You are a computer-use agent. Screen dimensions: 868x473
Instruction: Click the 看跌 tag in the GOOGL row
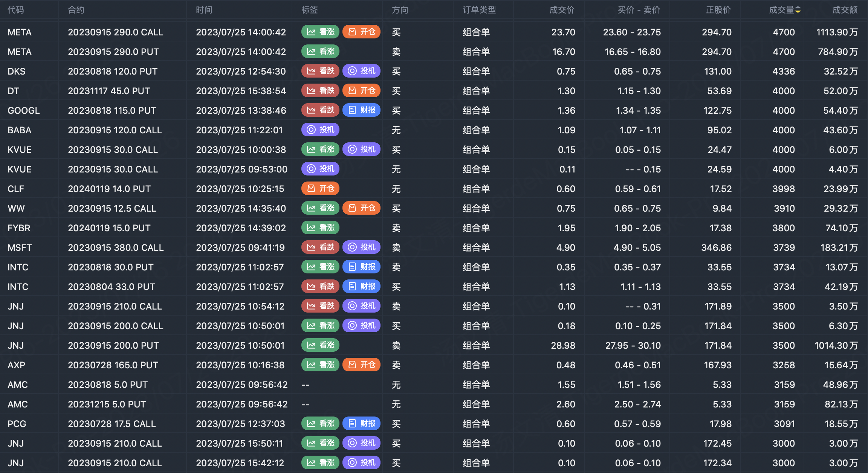pyautogui.click(x=320, y=110)
